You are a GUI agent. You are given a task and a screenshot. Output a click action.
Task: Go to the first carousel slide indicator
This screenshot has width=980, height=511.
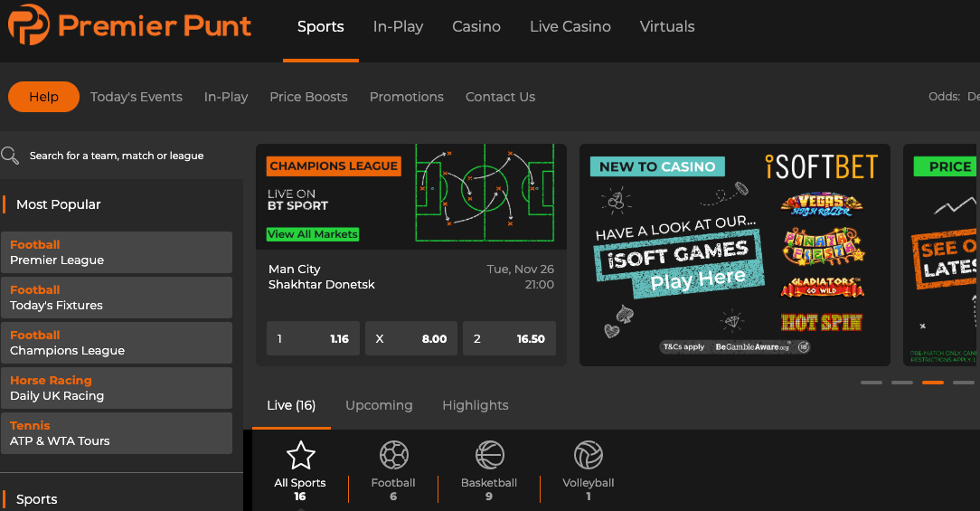coord(872,383)
